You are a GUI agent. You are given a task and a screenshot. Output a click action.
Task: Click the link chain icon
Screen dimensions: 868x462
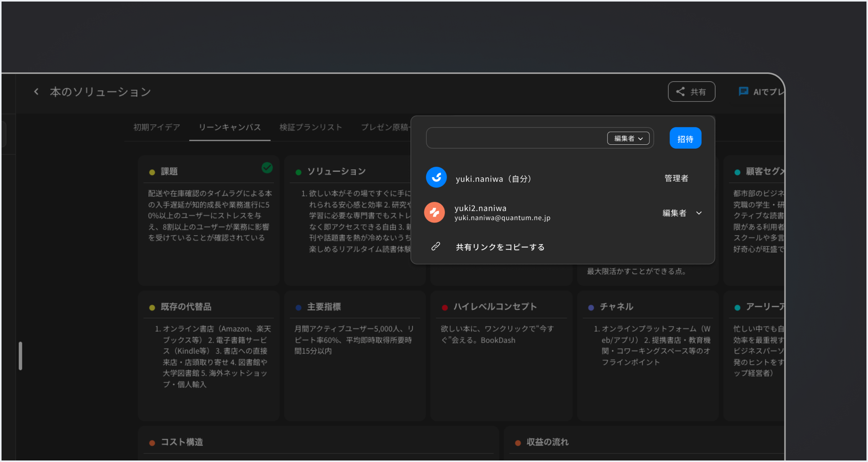pyautogui.click(x=436, y=246)
